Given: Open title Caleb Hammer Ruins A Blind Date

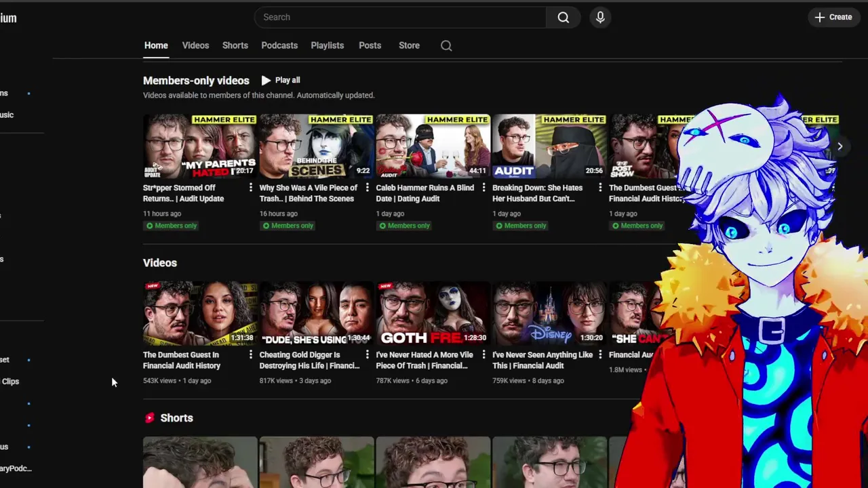Looking at the screenshot, I should (x=425, y=193).
